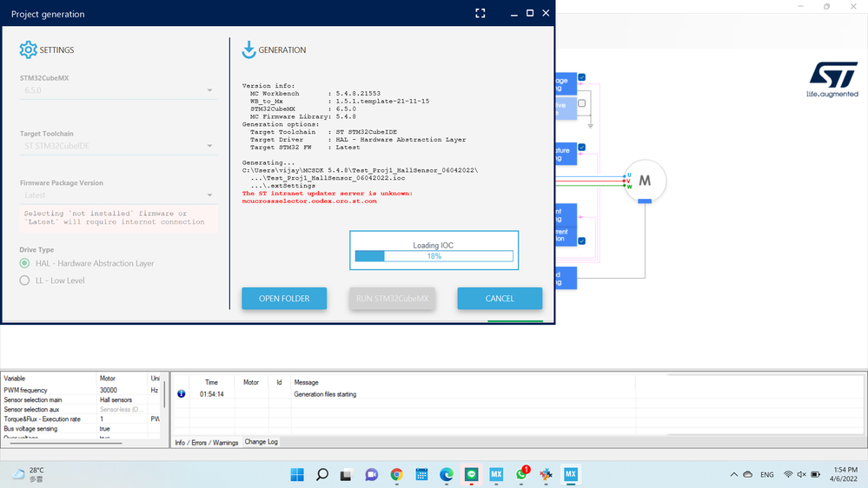Click the ENG language indicator
The image size is (868, 488).
click(x=766, y=475)
